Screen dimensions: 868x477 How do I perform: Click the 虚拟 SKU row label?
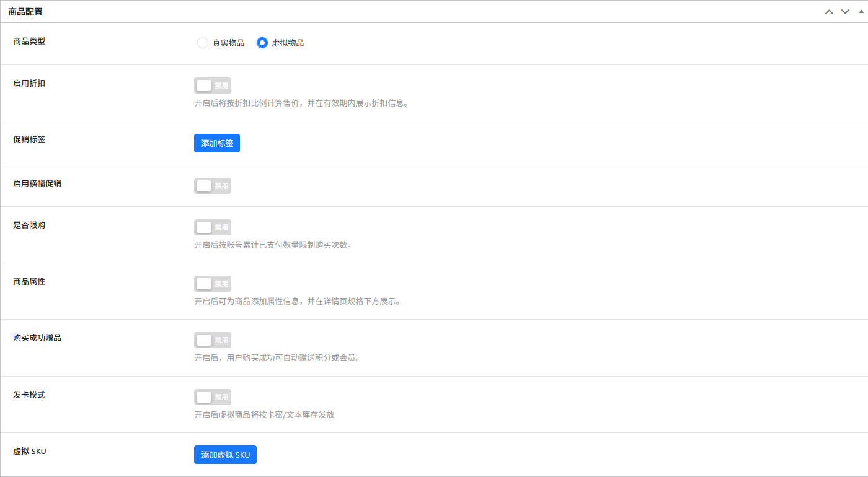tap(30, 451)
